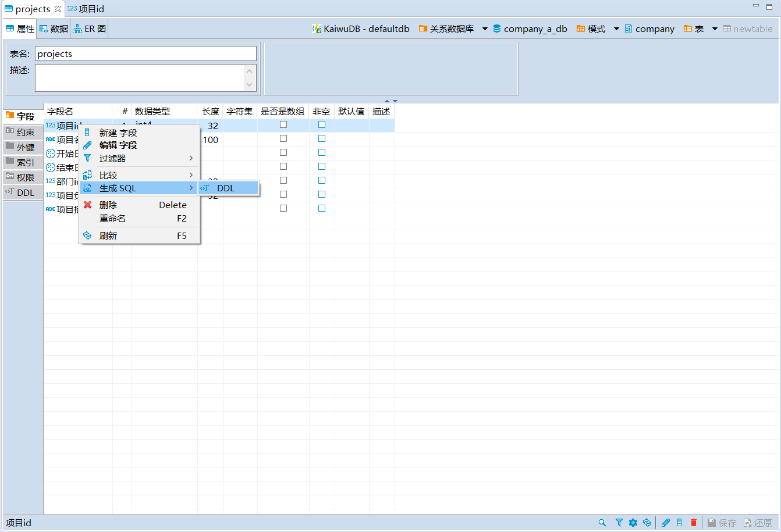Viewport: 781px width, 532px height.
Task: Click the gear settings icon at bottom
Action: 633,523
